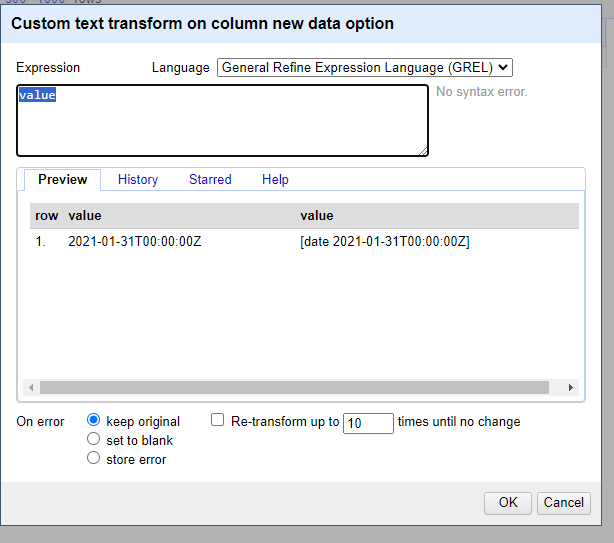Click the row number '1.' in preview
This screenshot has width=614, height=543.
[40, 242]
